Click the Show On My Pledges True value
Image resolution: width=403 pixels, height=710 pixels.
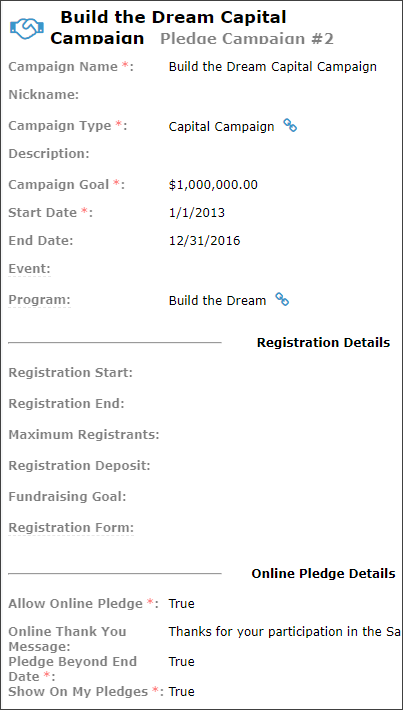coord(182,691)
